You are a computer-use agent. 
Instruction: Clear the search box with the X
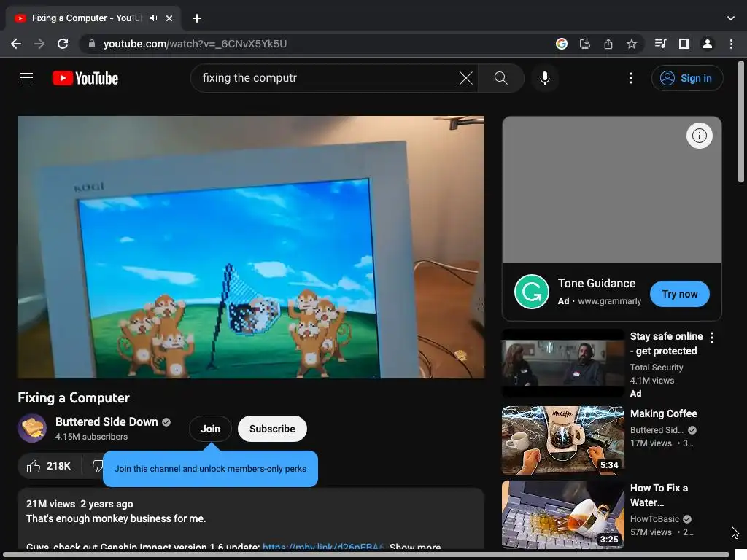466,77
